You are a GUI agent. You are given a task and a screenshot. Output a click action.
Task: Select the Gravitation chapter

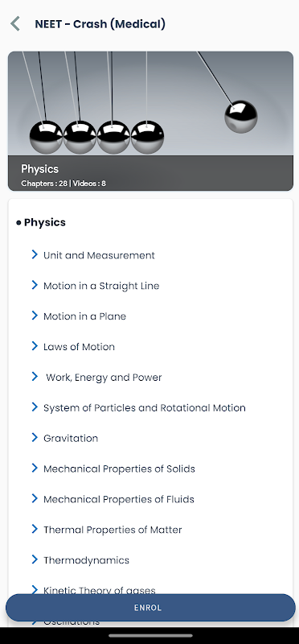[x=71, y=438]
